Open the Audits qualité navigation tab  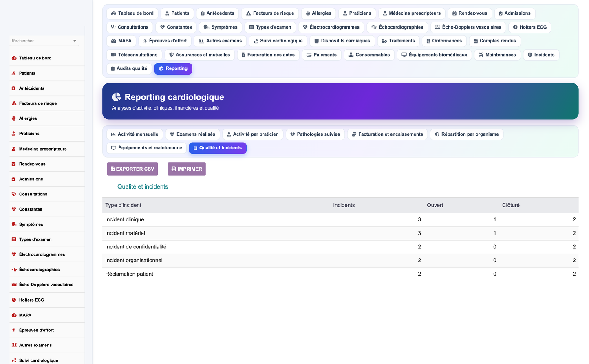point(129,68)
